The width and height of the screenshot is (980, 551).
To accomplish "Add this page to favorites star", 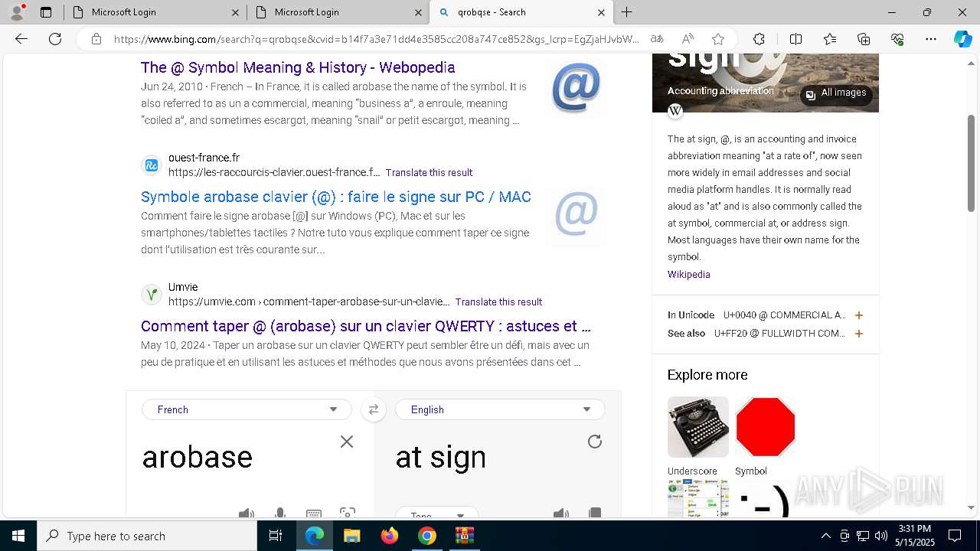I will click(718, 39).
